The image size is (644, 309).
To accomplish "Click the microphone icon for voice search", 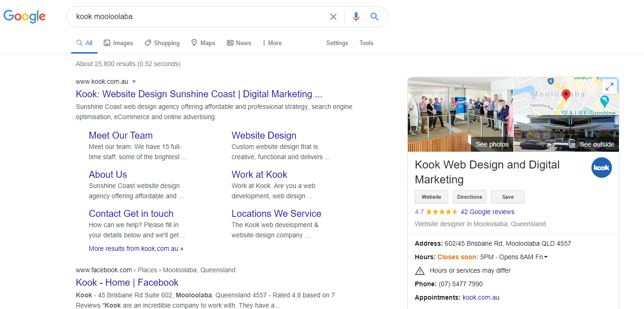I will (x=356, y=16).
